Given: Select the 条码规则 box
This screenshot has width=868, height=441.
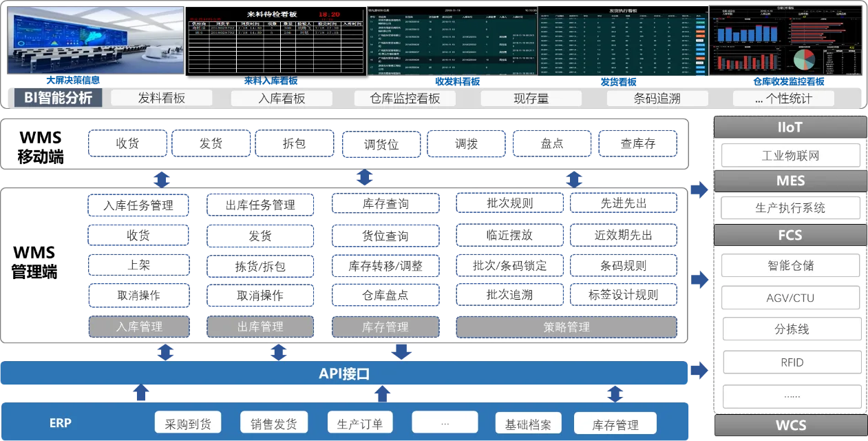Looking at the screenshot, I should coord(624,265).
